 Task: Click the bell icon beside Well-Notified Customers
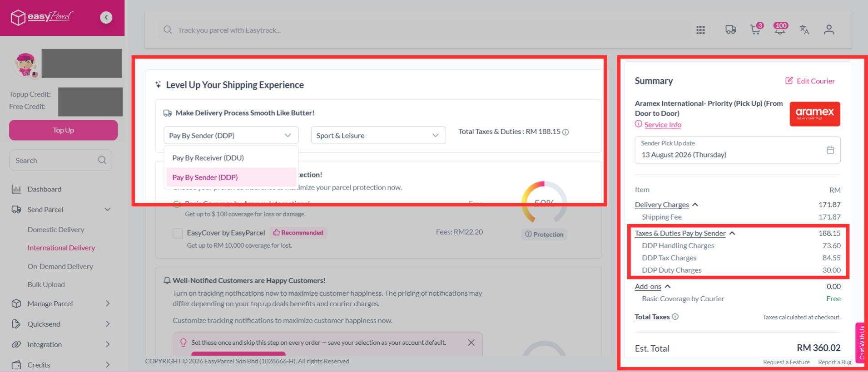coord(167,280)
